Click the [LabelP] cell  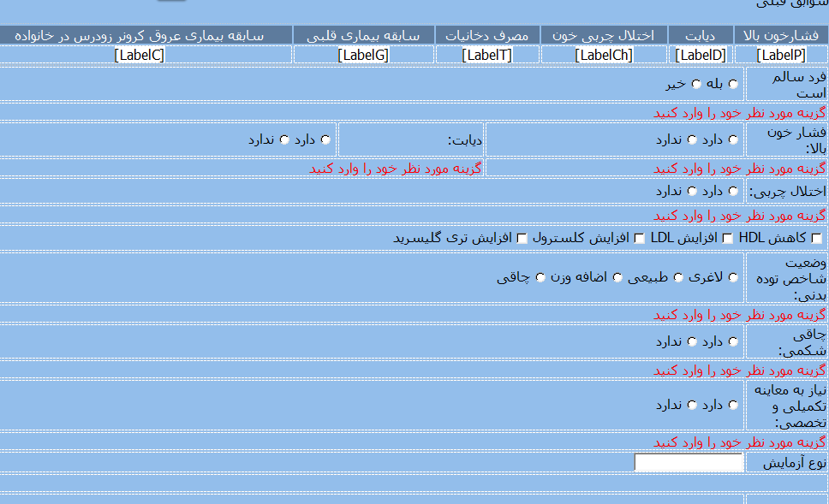(781, 55)
